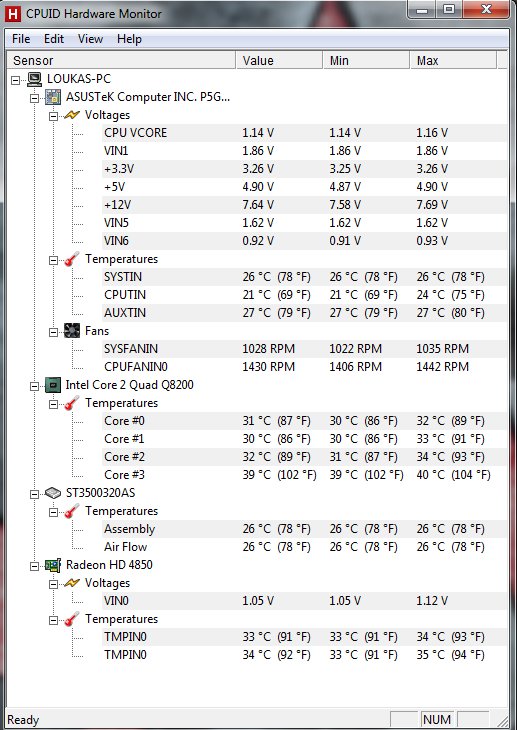Click the LOUKAS-PC computer icon

pos(34,79)
